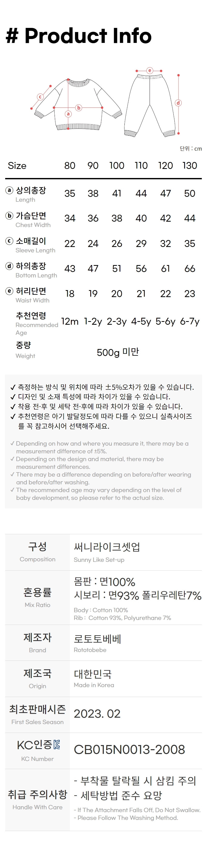Click the circled 'a' icon beside 상의총장
This screenshot has width=207, height=868.
tap(10, 190)
